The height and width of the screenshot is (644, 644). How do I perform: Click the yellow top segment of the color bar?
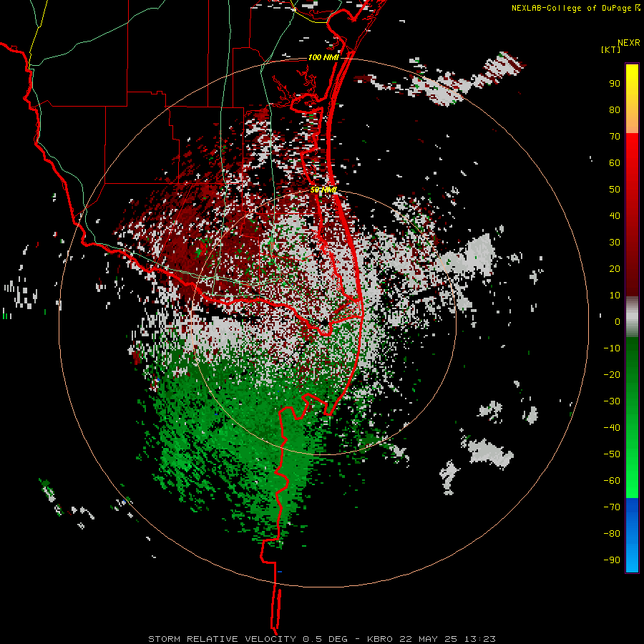(x=632, y=99)
